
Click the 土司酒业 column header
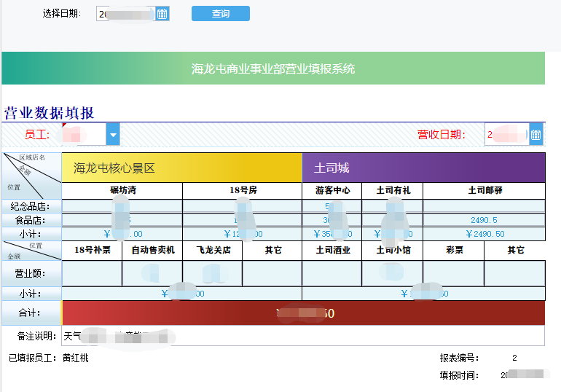pos(332,250)
